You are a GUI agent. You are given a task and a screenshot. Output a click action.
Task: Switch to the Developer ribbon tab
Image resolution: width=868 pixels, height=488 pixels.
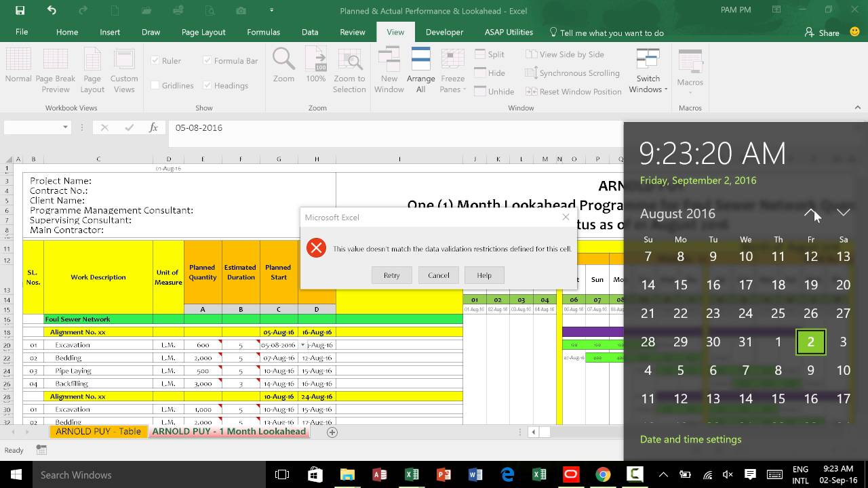(x=444, y=32)
